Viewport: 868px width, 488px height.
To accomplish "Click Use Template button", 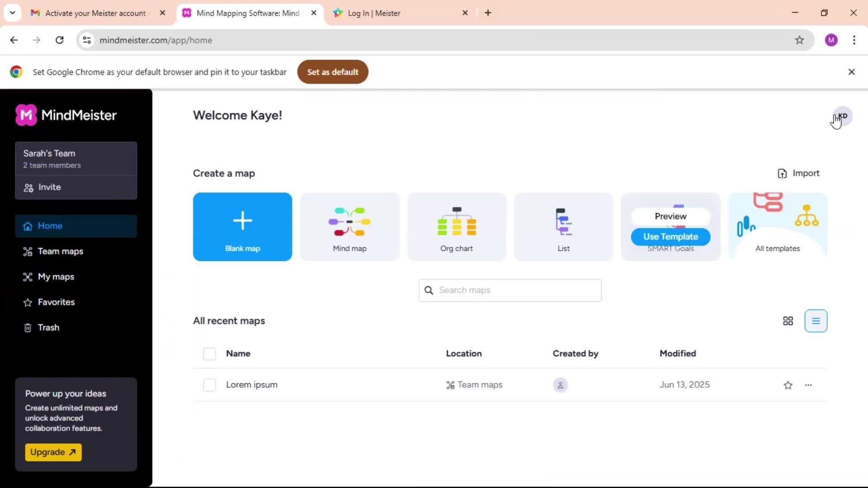I will 670,237.
